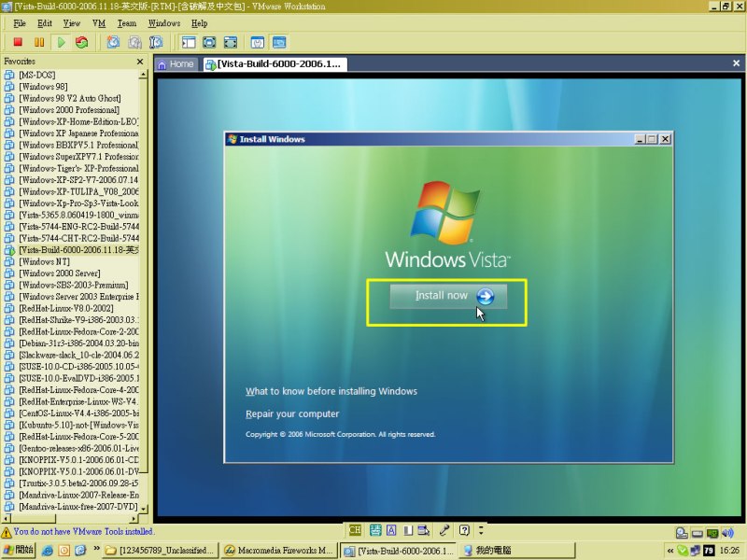This screenshot has height=560, width=747.
Task: Click Favorites horizontal scroll right arrow
Action: tap(134, 519)
